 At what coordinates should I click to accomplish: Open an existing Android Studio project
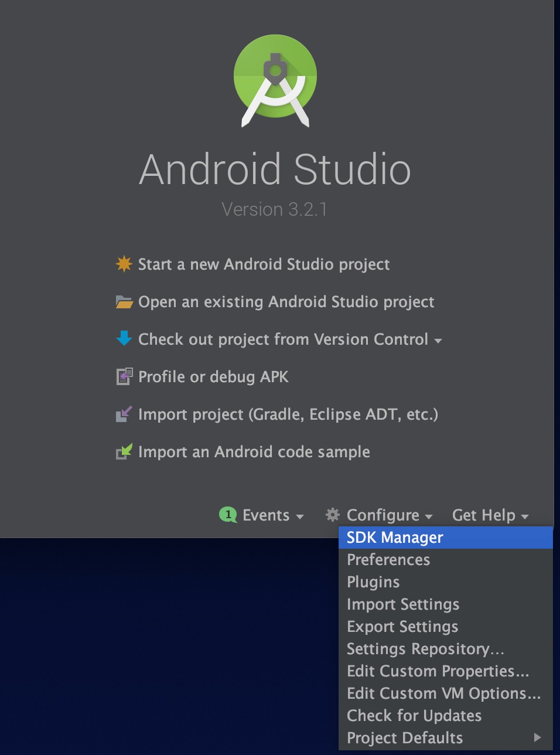pos(286,301)
